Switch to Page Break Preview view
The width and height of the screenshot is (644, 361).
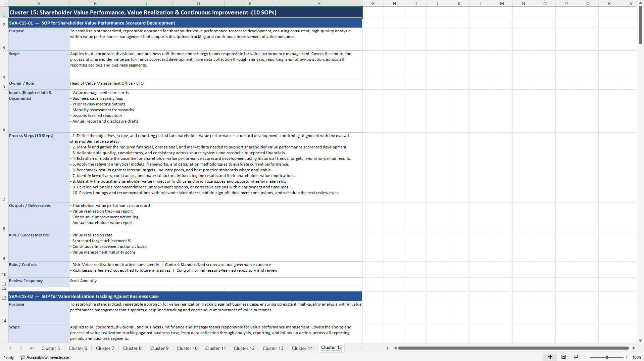(577, 357)
